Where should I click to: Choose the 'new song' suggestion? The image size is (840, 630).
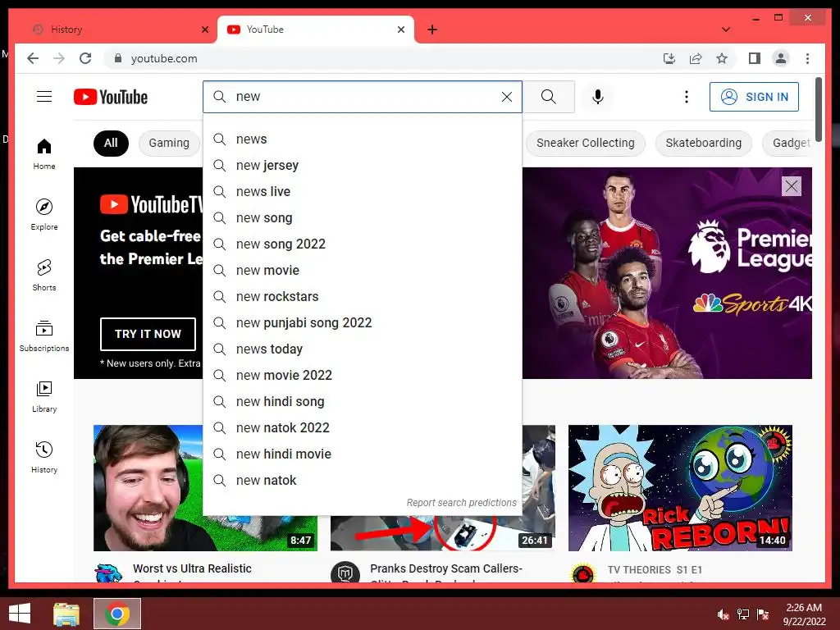[362, 218]
